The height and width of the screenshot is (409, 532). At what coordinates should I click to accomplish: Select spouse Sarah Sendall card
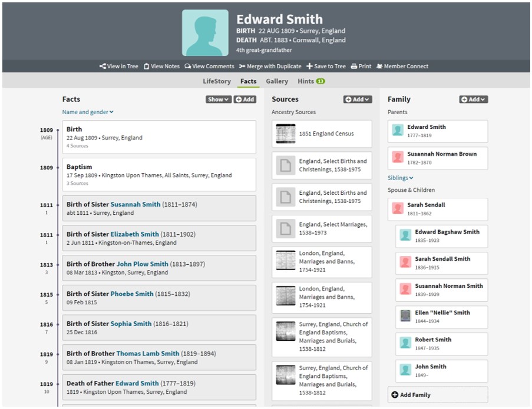coord(438,209)
